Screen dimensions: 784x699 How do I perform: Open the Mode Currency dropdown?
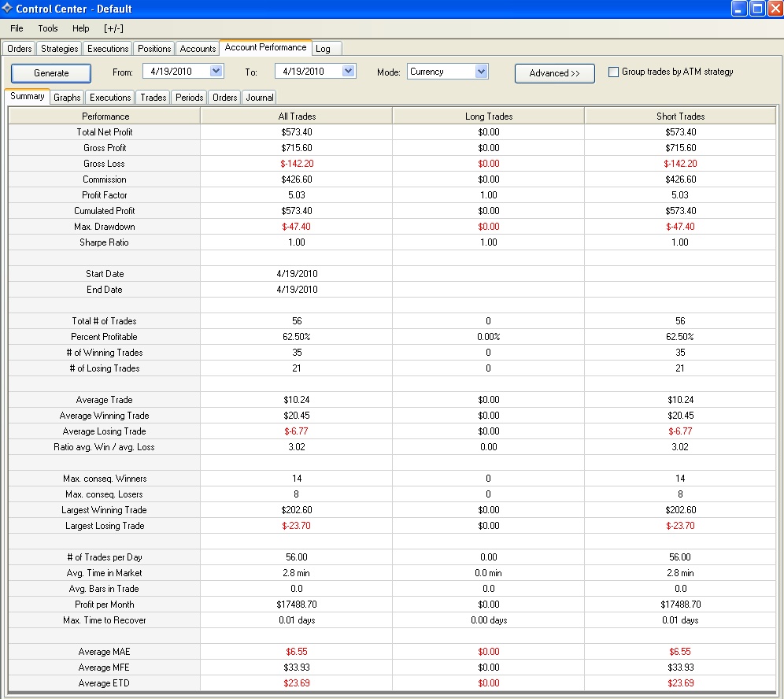pyautogui.click(x=448, y=72)
